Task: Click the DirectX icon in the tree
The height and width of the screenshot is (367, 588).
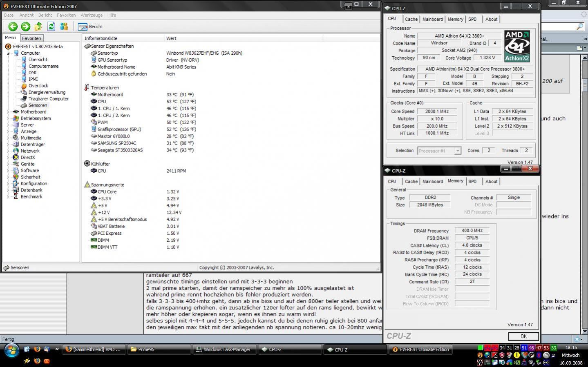Action: coord(16,158)
